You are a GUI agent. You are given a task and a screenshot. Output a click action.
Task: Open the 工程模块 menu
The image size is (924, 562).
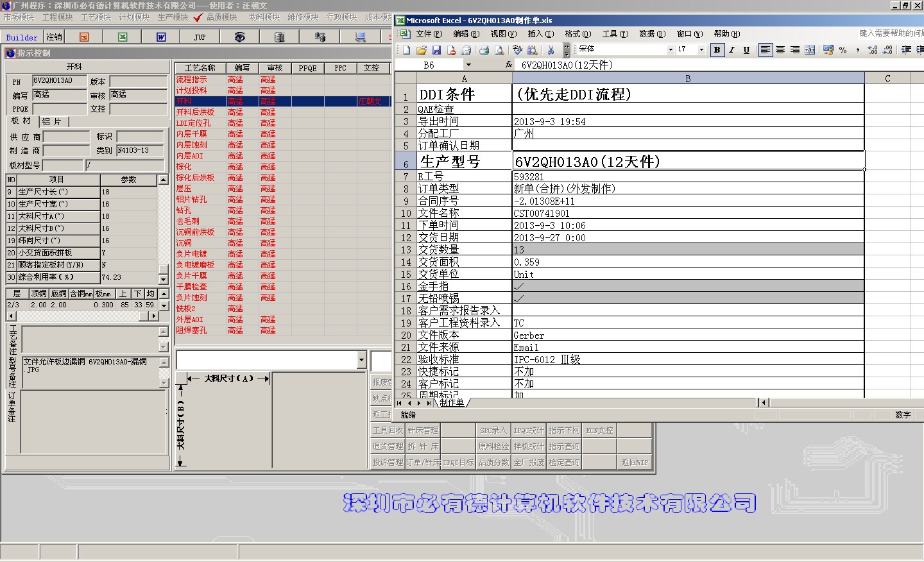click(x=57, y=17)
